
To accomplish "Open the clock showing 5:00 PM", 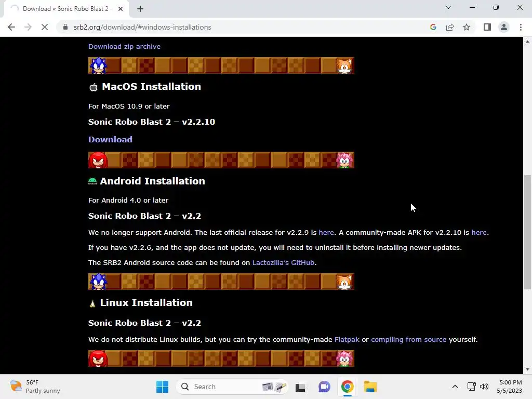I will point(509,387).
